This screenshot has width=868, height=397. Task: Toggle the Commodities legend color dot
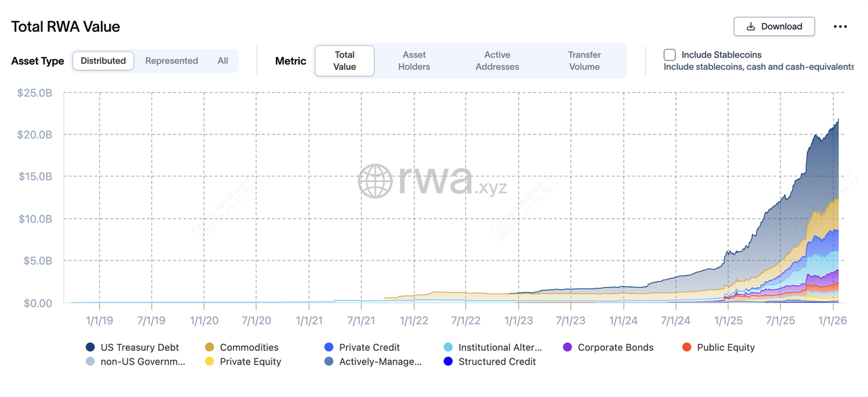coord(210,347)
